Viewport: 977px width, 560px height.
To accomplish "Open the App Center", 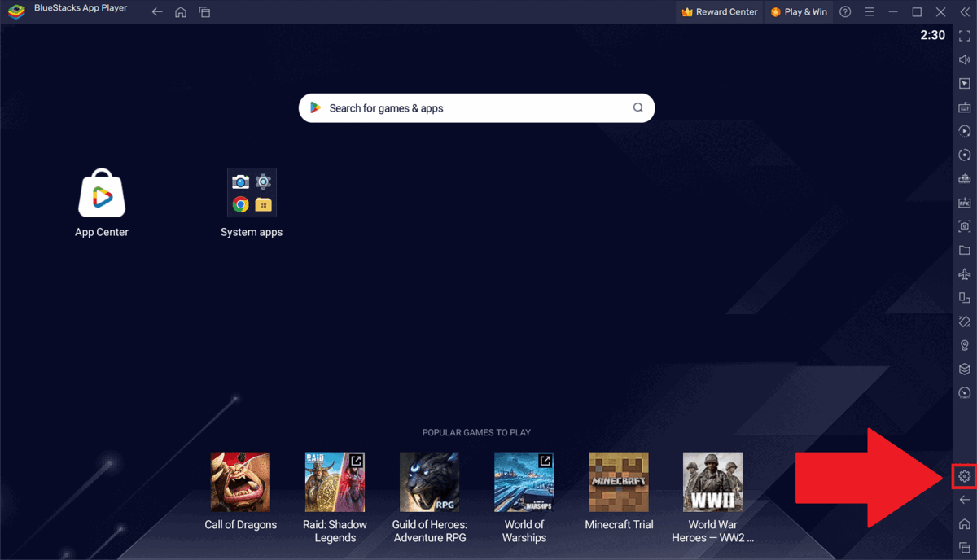I will click(x=102, y=193).
